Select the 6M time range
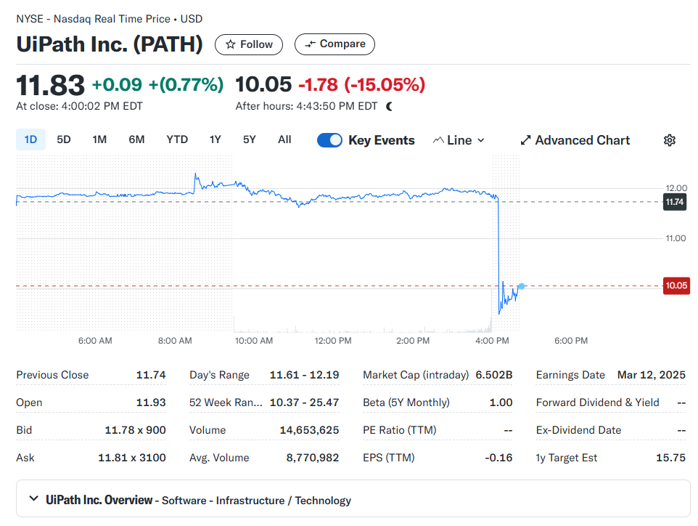The image size is (698, 526). [136, 140]
